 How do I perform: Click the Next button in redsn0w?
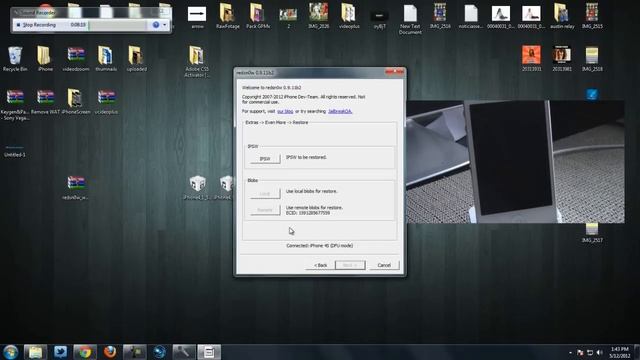(350, 265)
